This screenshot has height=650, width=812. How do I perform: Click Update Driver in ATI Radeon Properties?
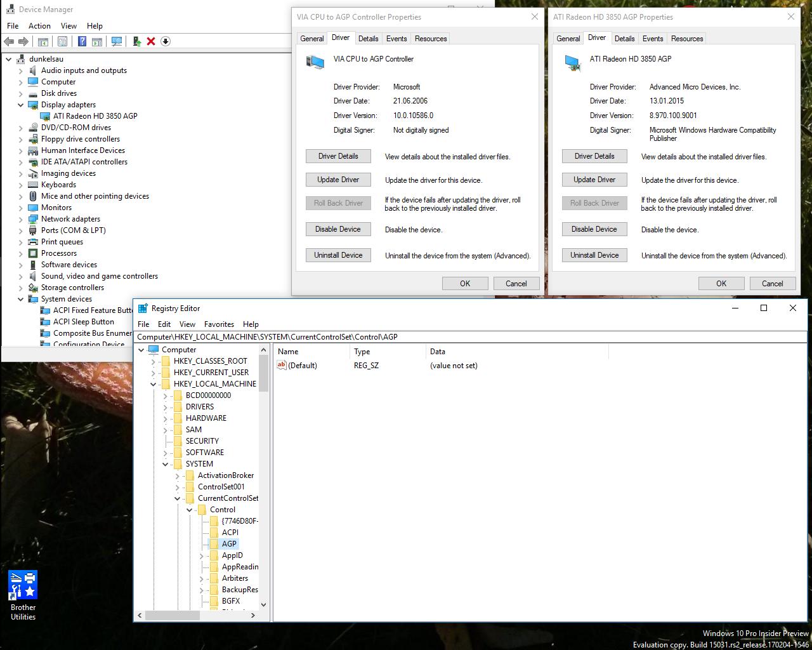coord(594,180)
